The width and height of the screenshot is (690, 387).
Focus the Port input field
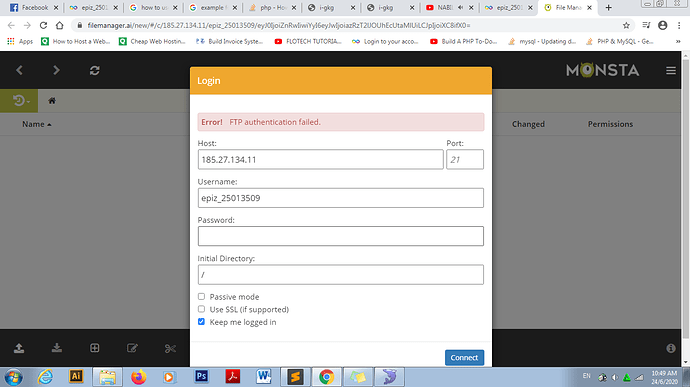465,159
